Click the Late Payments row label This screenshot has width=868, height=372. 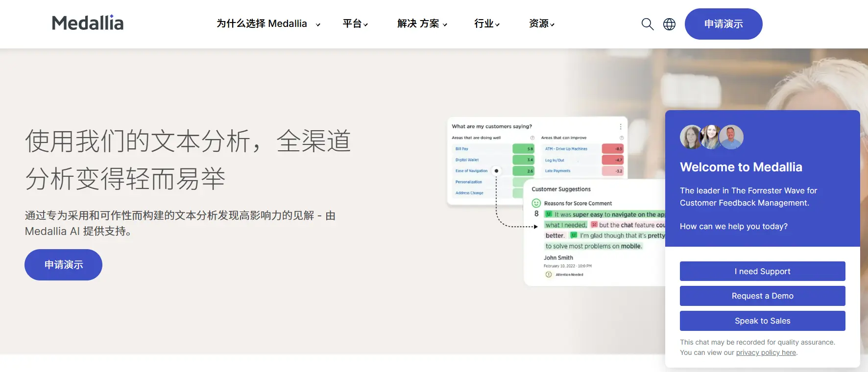(558, 171)
